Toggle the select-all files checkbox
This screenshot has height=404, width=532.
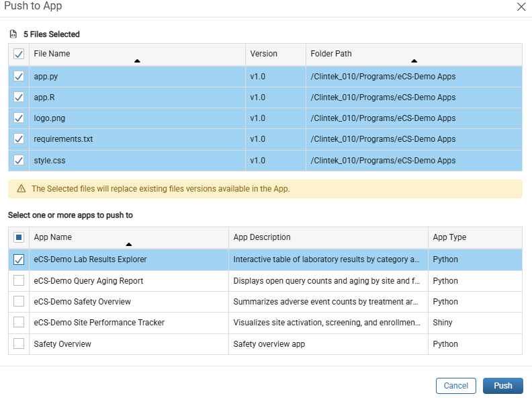[19, 54]
